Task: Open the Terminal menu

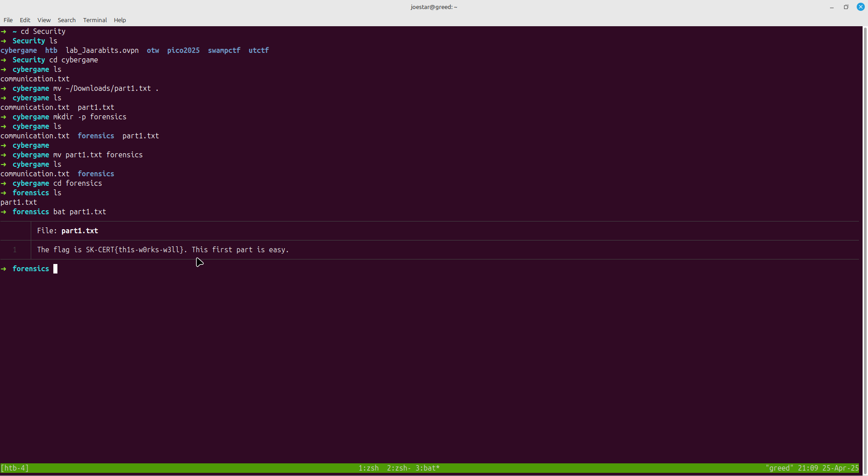Action: pyautogui.click(x=95, y=20)
